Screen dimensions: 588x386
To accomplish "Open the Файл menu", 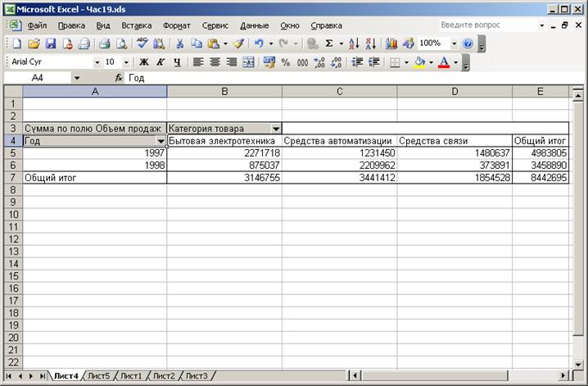I will click(37, 25).
